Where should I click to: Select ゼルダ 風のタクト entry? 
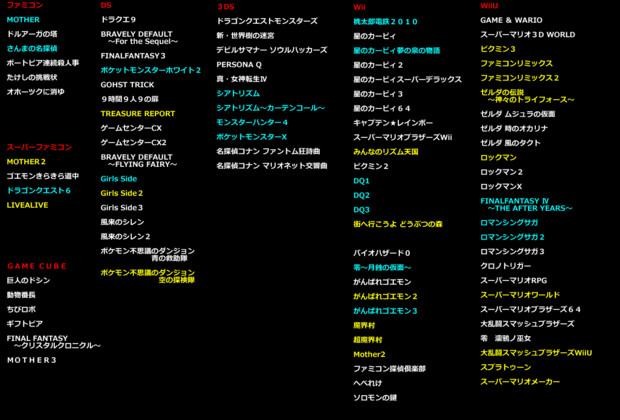point(510,143)
